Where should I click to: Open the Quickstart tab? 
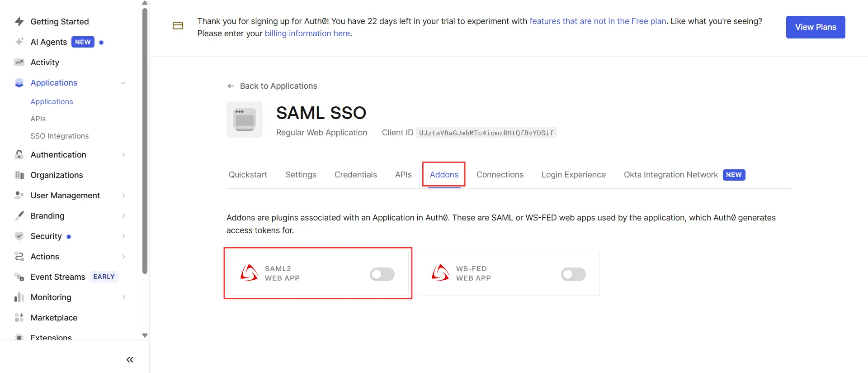click(248, 175)
